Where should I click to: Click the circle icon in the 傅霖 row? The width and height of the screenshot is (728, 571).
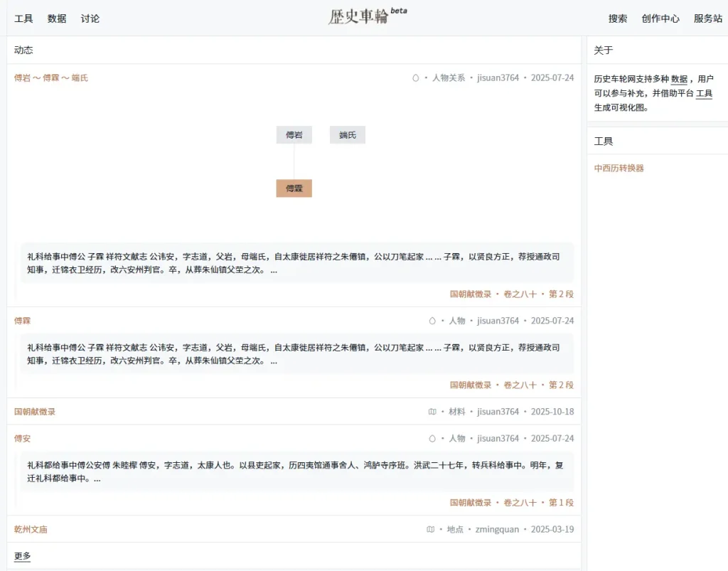432,321
